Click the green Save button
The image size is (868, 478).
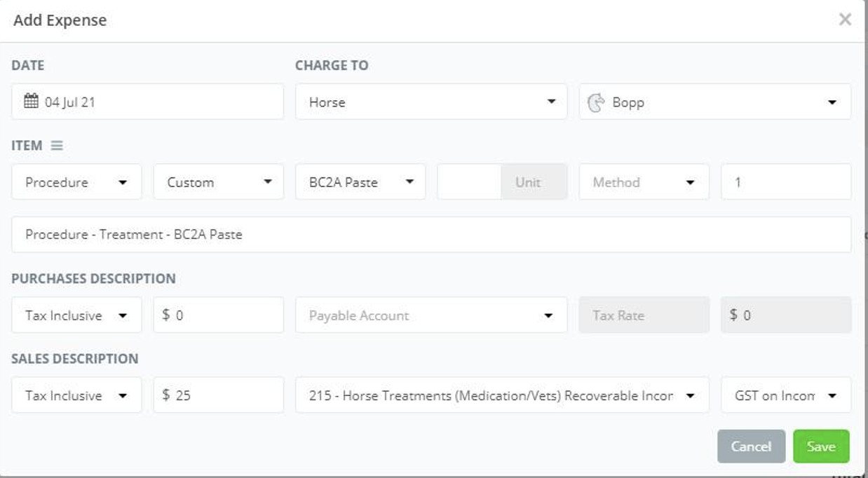pos(820,446)
